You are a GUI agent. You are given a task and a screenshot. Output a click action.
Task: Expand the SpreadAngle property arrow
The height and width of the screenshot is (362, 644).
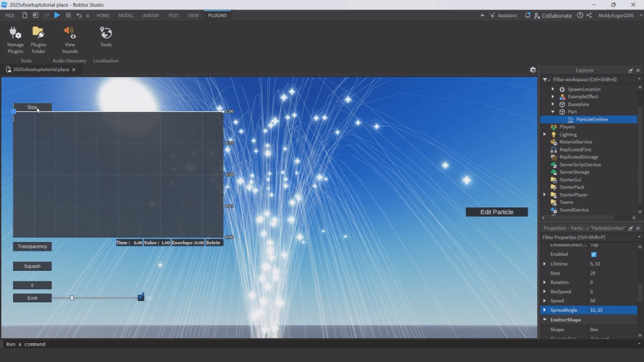545,310
